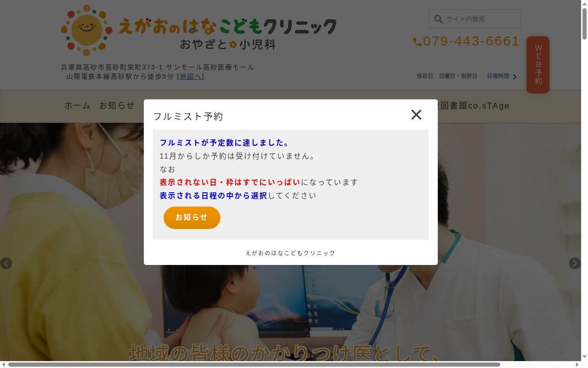Click the vertical scrollbar down arrow
588x368 pixels.
tap(584, 357)
